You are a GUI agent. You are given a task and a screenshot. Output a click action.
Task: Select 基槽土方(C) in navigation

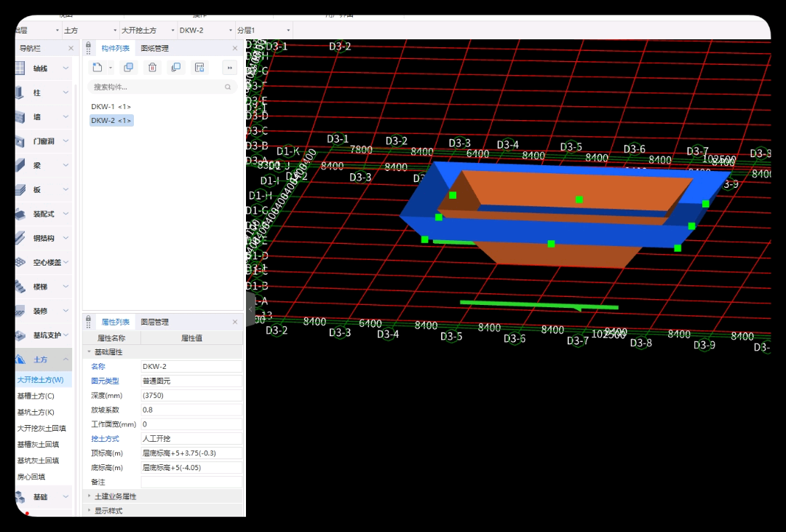36,396
